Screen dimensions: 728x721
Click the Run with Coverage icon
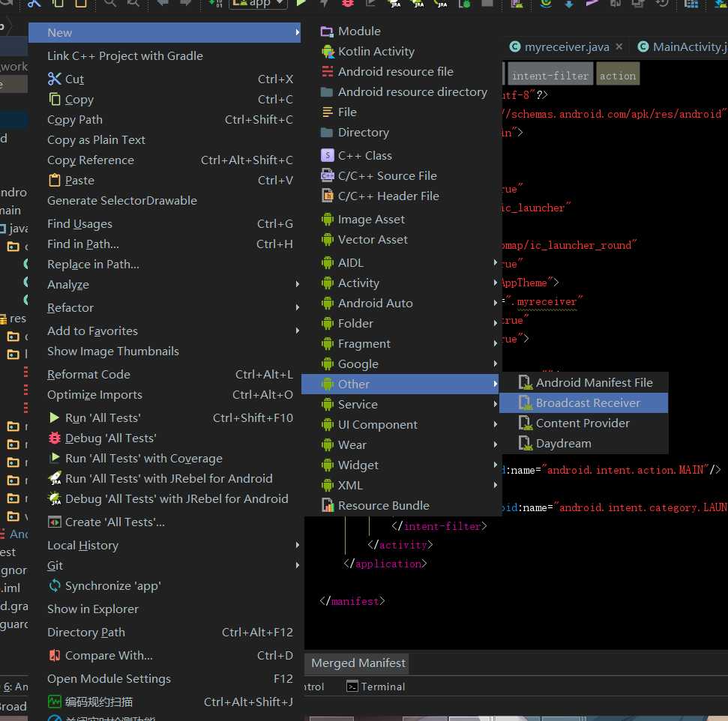pos(54,458)
